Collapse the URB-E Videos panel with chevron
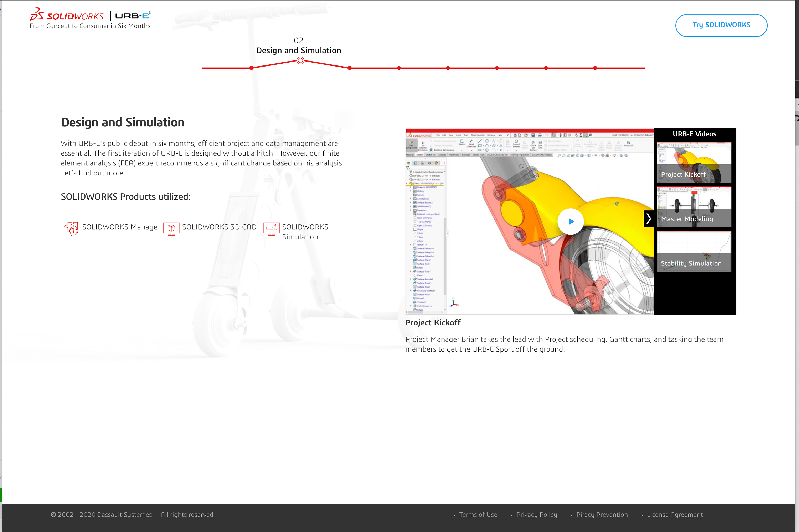 point(649,218)
